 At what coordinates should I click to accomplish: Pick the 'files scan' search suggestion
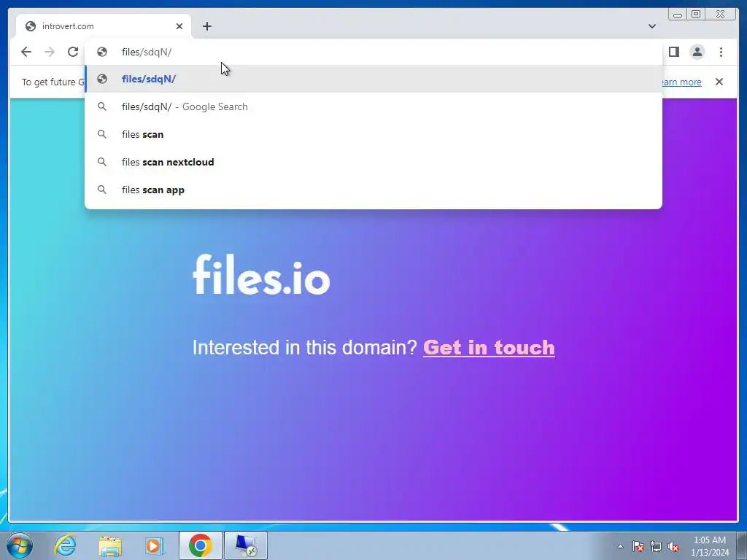pos(373,134)
